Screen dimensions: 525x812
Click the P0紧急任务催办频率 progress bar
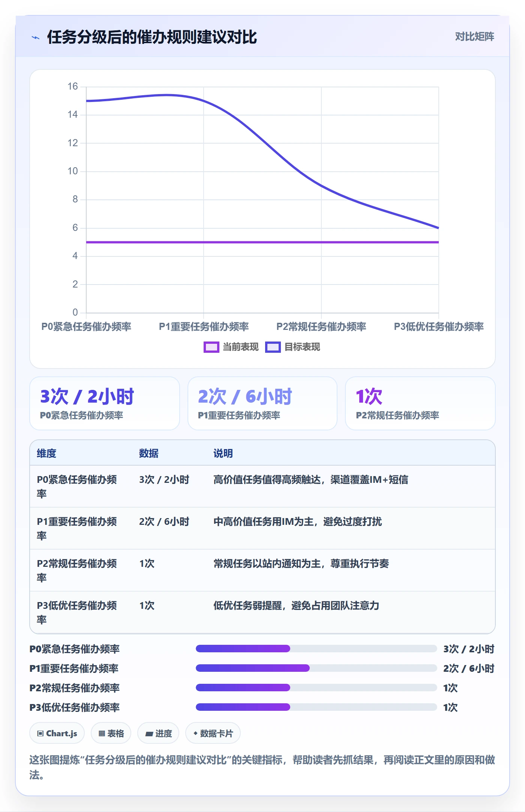click(316, 649)
